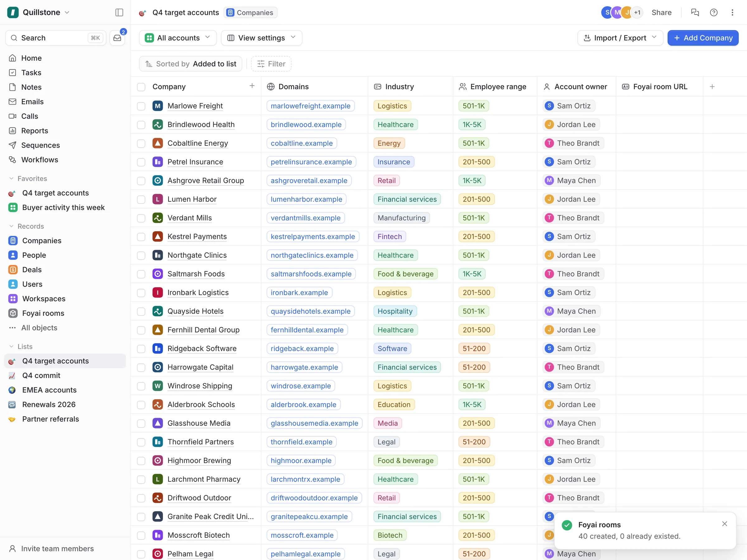Tick the Marlowe Freight row checkbox
The width and height of the screenshot is (747, 560).
141,106
